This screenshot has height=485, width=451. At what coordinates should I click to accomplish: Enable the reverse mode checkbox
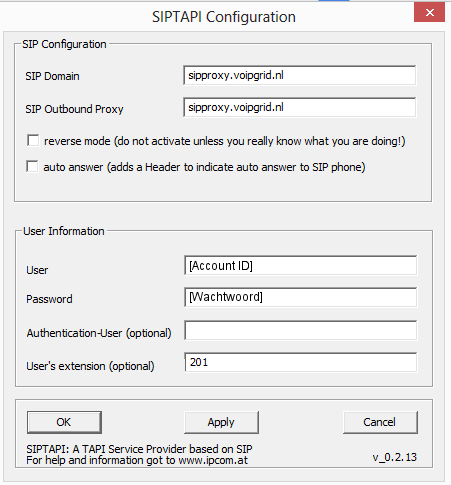pos(33,140)
